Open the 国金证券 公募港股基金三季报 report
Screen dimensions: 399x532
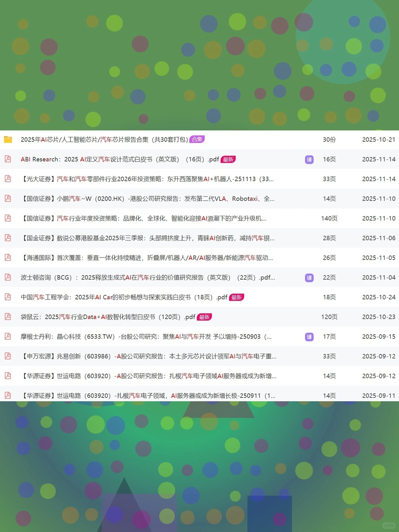coord(148,238)
